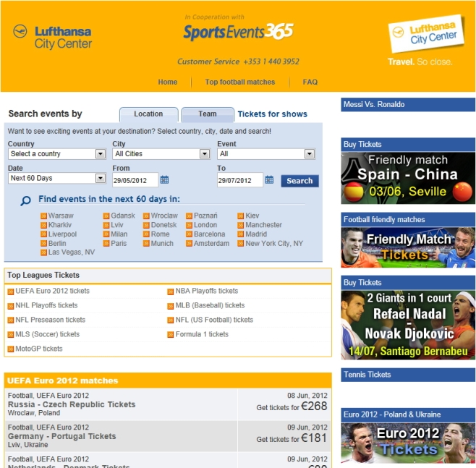Viewport: 476px width, 468px height.
Task: Click the arrow icon beside NHL Playoffs tickets
Action: pos(11,306)
